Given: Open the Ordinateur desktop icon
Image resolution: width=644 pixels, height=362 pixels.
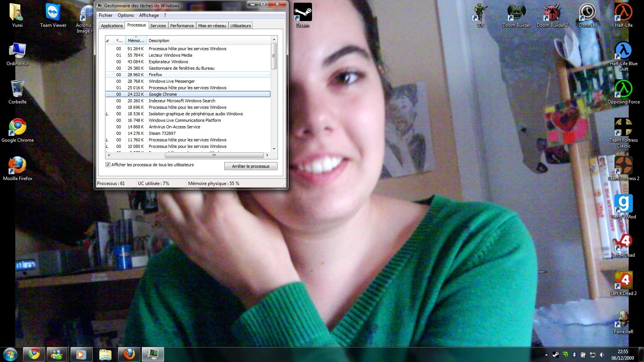Looking at the screenshot, I should pos(17,54).
